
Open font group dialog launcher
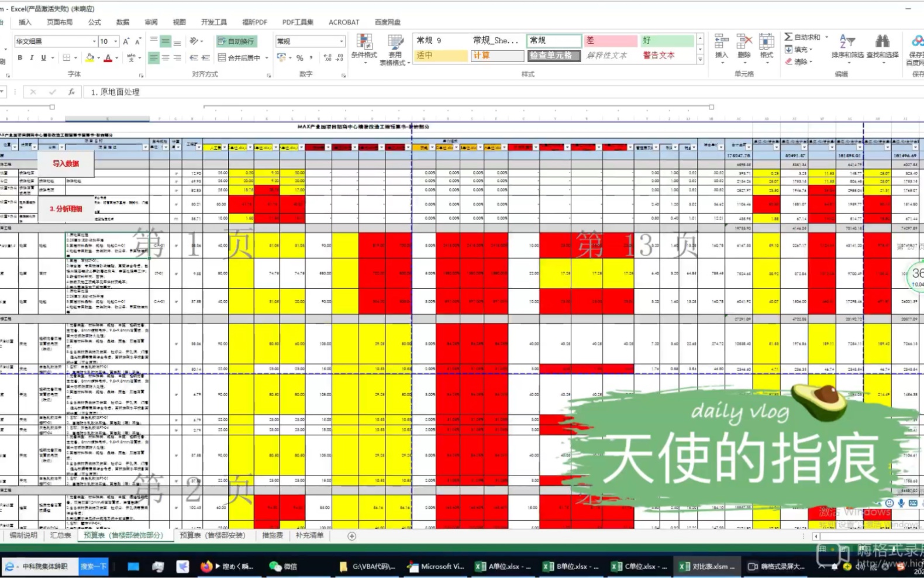click(141, 75)
